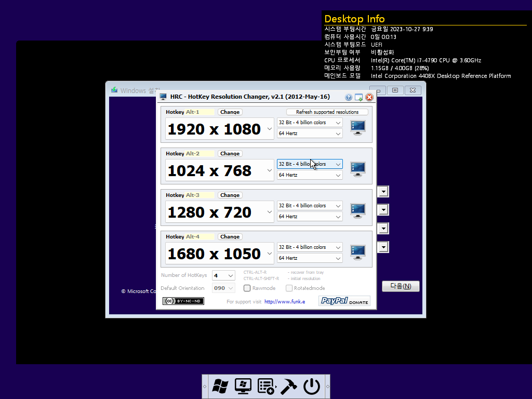Open color depth dropdown for Alt-1 hotkey
The image size is (532, 399).
(310, 123)
